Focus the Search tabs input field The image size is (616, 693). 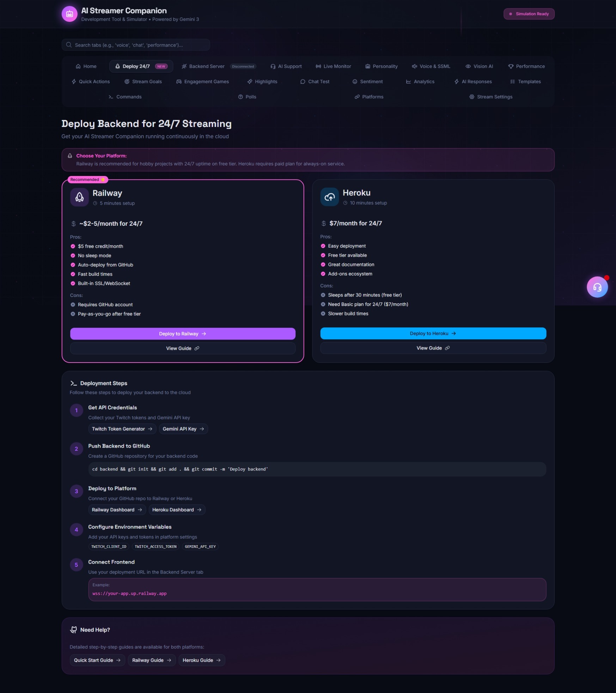(x=136, y=45)
